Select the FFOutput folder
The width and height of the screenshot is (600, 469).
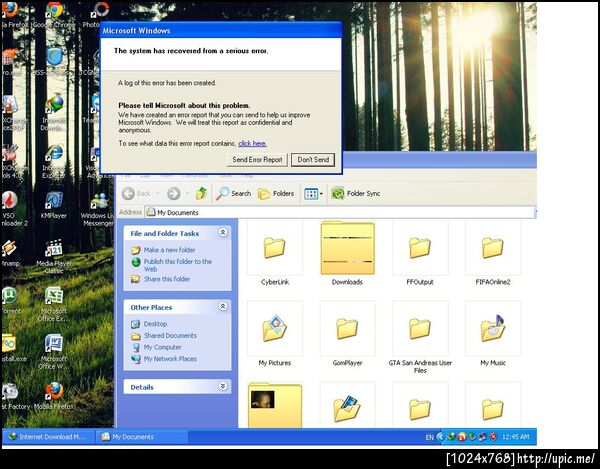pyautogui.click(x=420, y=254)
